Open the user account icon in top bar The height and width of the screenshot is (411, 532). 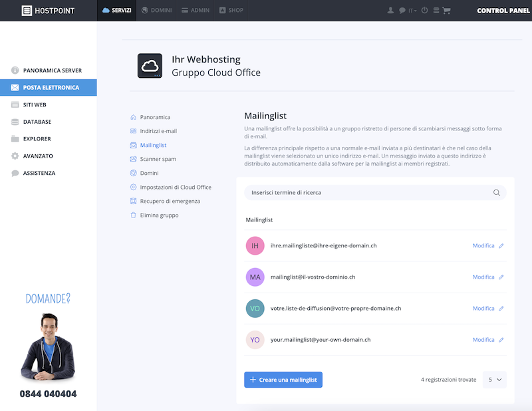point(390,10)
